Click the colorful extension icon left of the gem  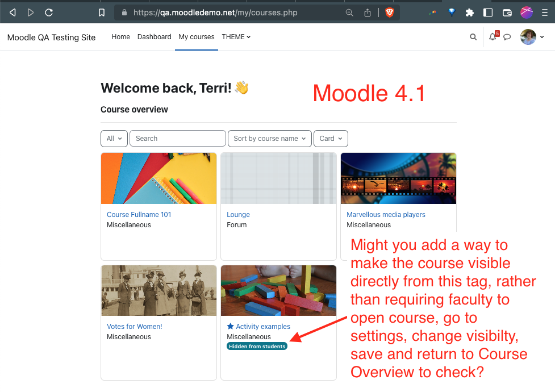coord(432,12)
